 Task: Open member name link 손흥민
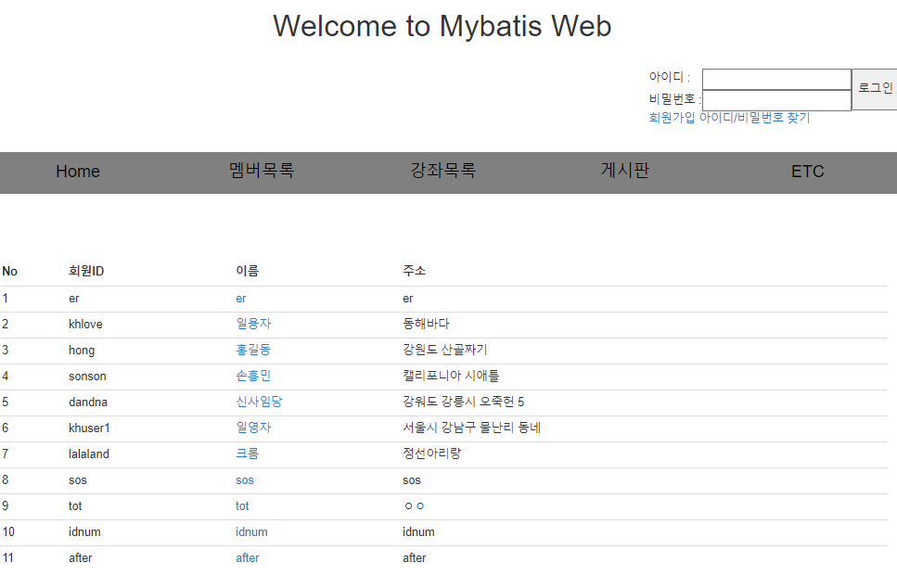253,376
